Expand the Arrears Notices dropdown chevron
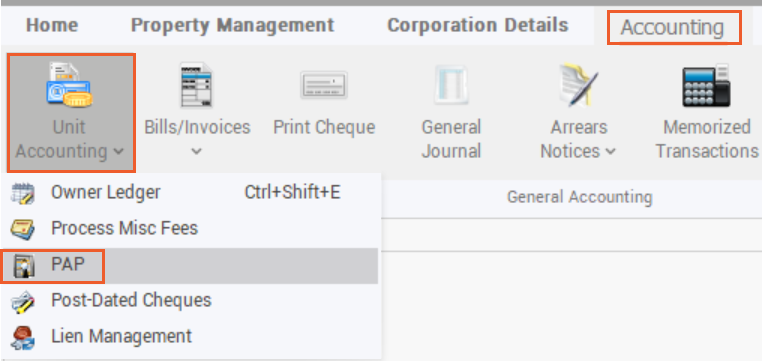The image size is (762, 361). pyautogui.click(x=610, y=152)
